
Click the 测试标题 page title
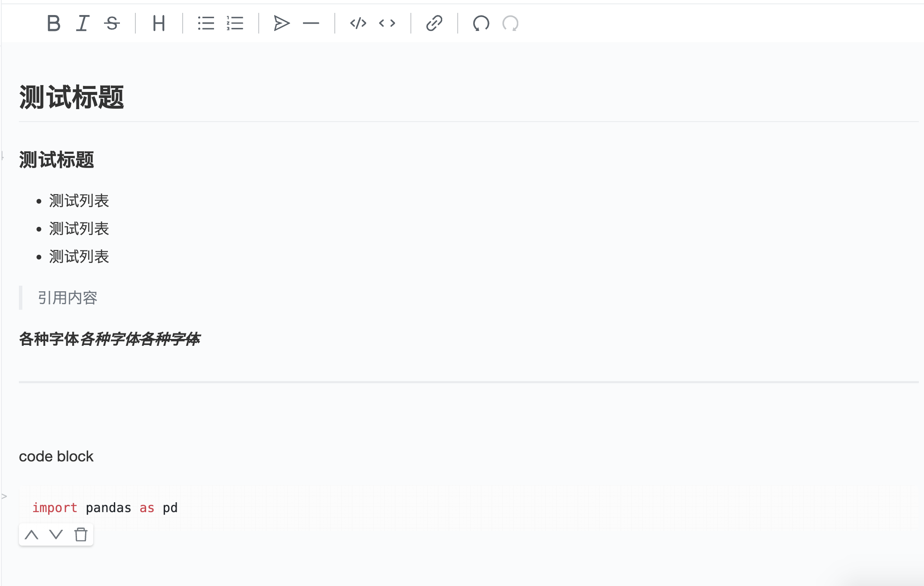click(x=71, y=98)
